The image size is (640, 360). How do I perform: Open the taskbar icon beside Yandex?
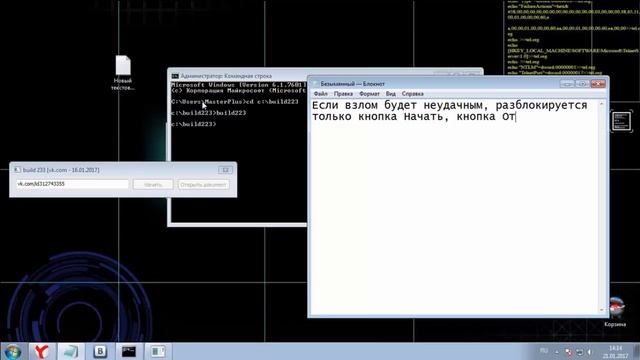(71, 351)
